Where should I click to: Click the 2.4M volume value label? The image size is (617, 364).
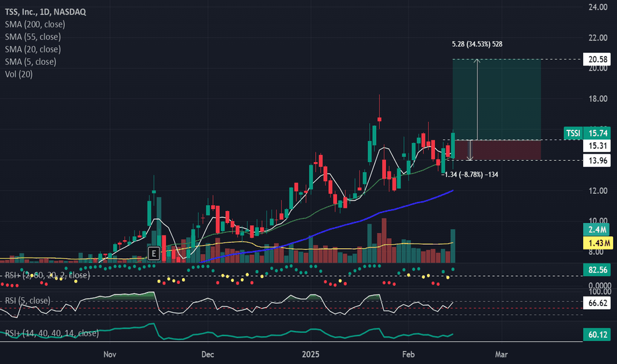597,230
